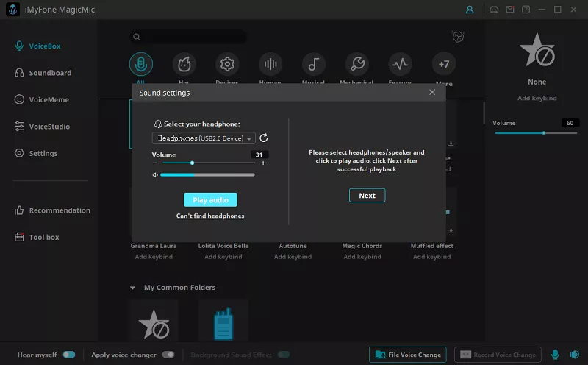
Task: Select the Devices category gear icon
Action: point(227,64)
